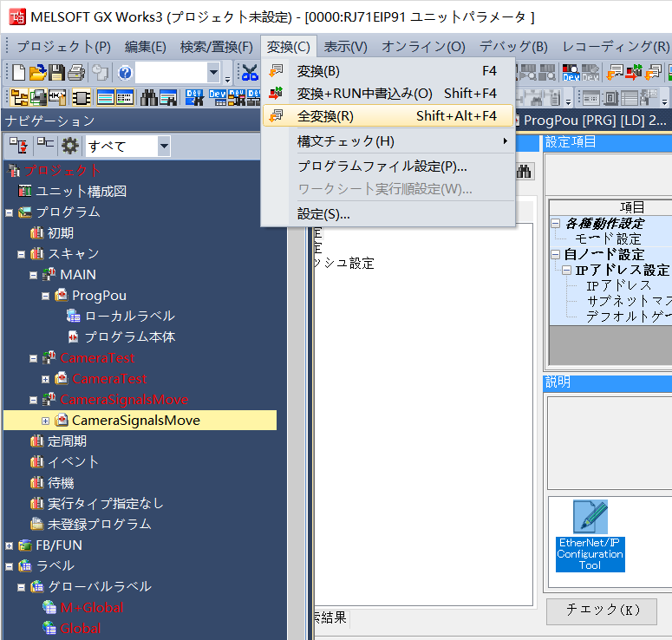Select the red Global label item
The image size is (672, 640).
[x=81, y=629]
